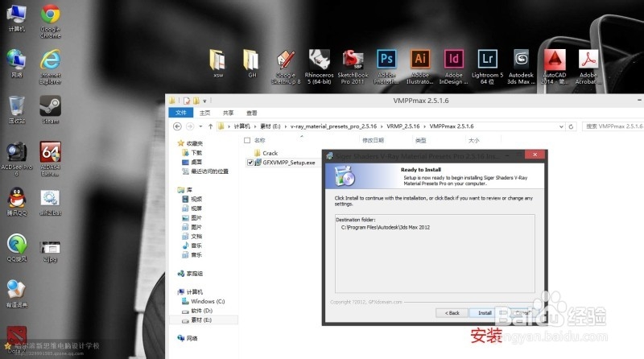
Task: Open the GH desktop folder
Action: (x=252, y=64)
